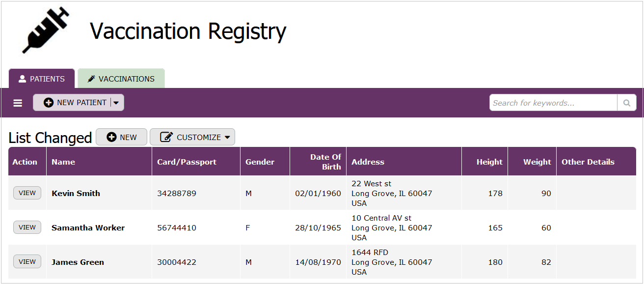Click the Card/Passport column header
The image size is (644, 284).
click(187, 162)
